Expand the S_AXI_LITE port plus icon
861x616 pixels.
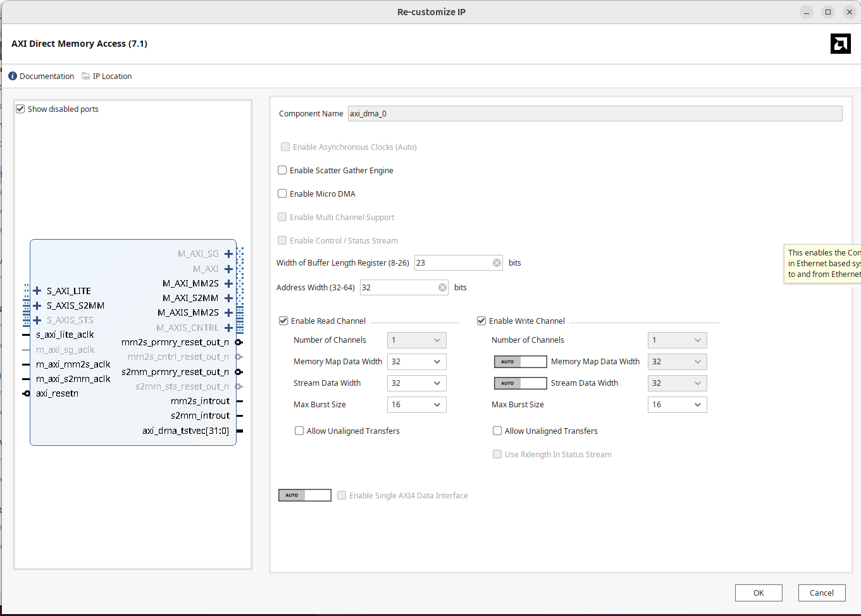click(37, 291)
